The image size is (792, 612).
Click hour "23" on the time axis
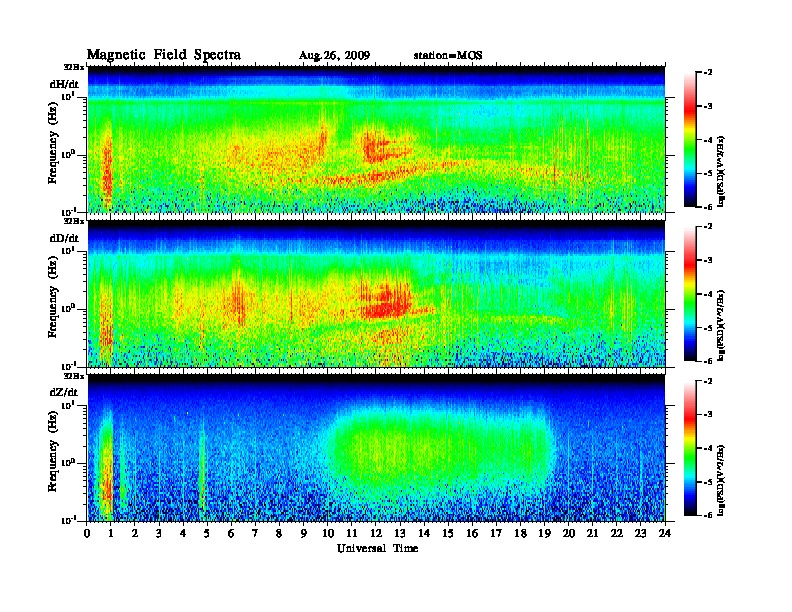[641, 534]
